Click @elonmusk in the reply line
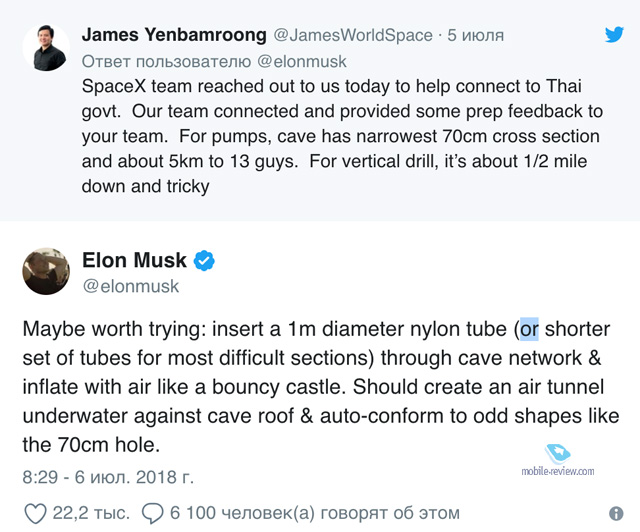Screen dimensions: 640x532 pos(302,62)
